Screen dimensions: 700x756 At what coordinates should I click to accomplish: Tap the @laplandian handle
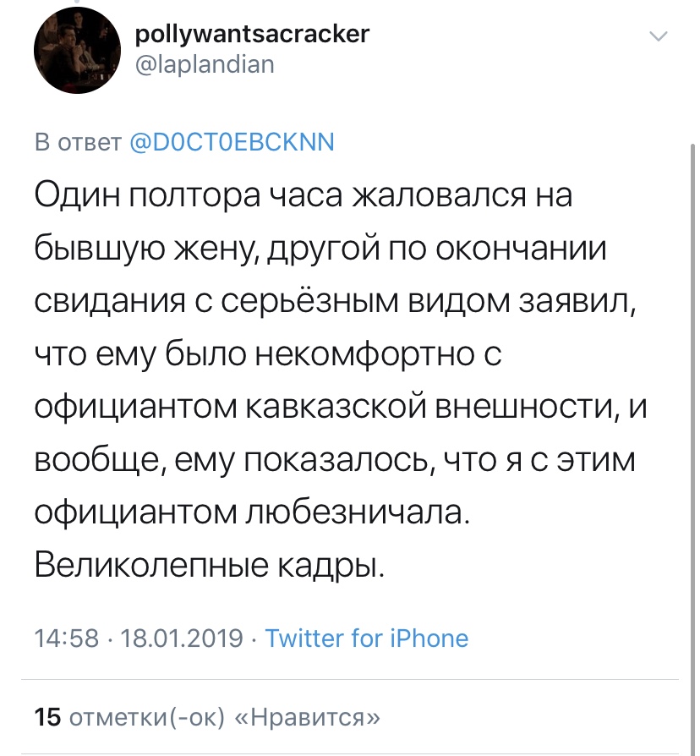click(x=205, y=64)
